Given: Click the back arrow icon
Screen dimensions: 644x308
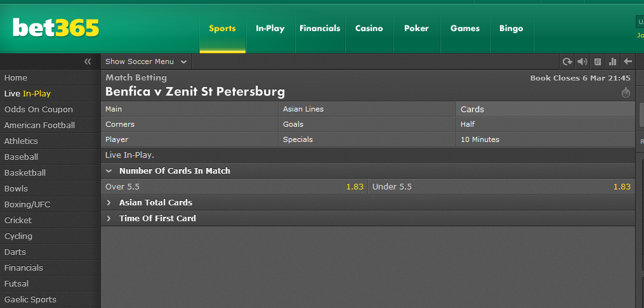Looking at the screenshot, I should [x=628, y=61].
